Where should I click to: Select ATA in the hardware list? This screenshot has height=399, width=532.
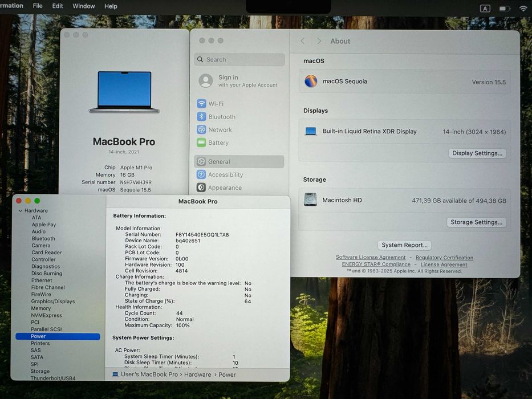[x=36, y=218]
